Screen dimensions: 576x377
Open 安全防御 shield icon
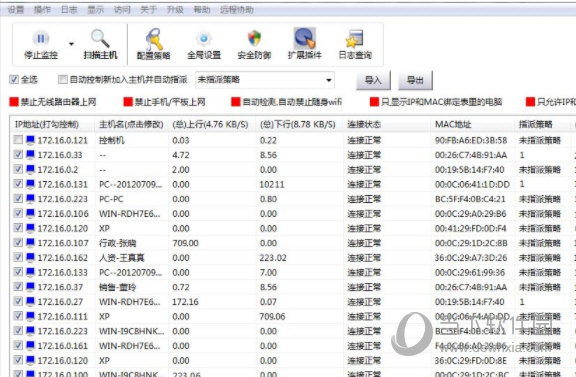254,38
